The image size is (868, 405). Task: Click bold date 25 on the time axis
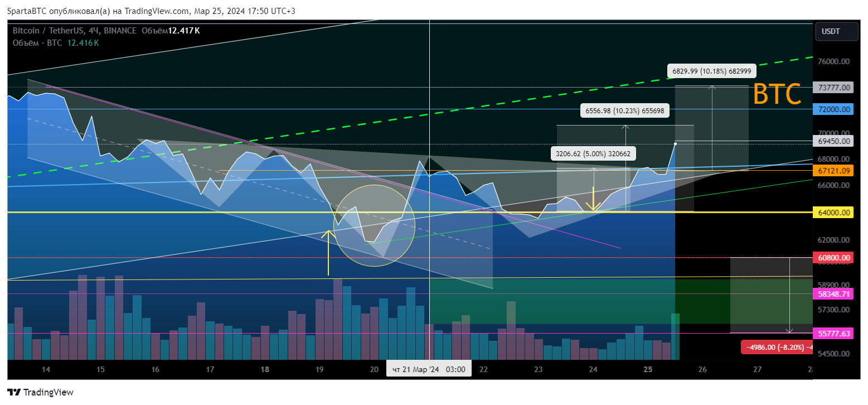coord(648,369)
